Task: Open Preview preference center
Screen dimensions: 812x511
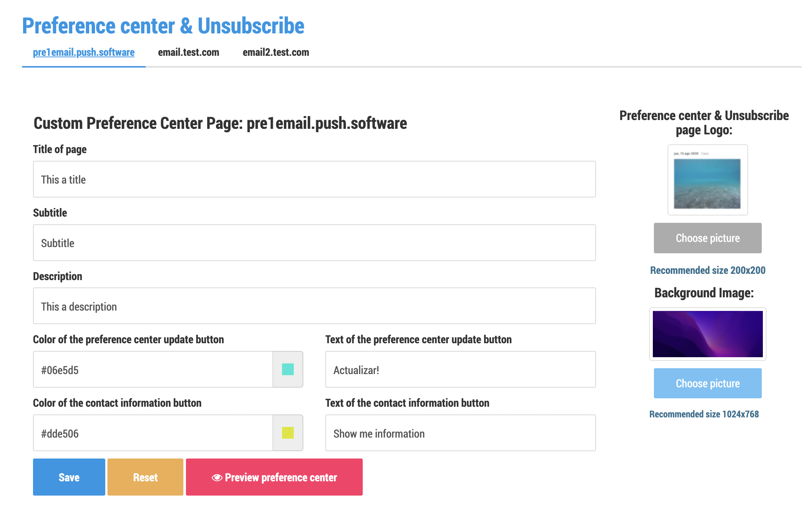Action: click(274, 477)
